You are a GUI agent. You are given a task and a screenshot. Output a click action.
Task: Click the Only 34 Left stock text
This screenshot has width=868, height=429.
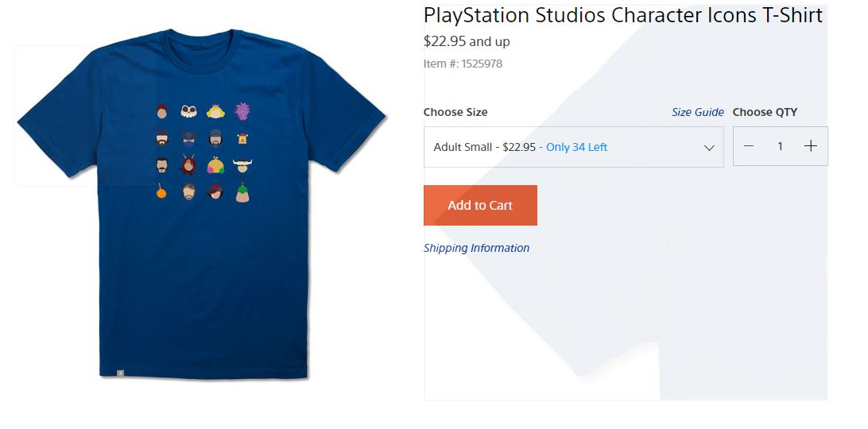coord(576,147)
